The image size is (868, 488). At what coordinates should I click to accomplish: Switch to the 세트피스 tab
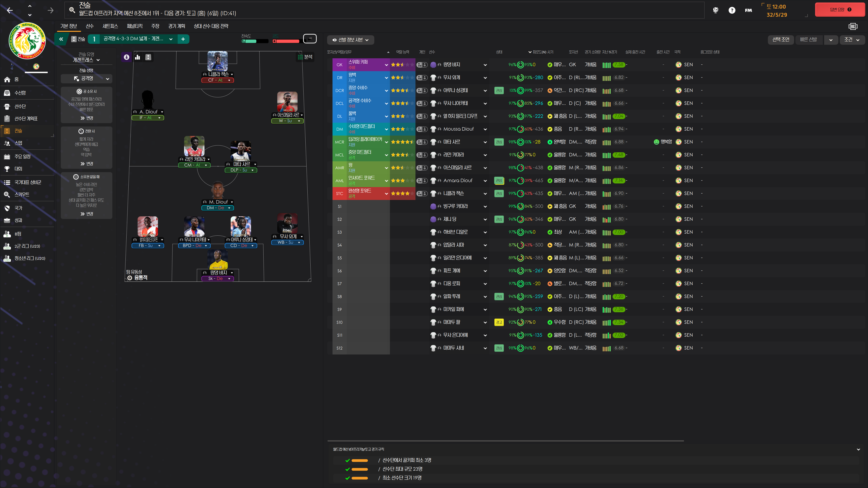point(110,26)
